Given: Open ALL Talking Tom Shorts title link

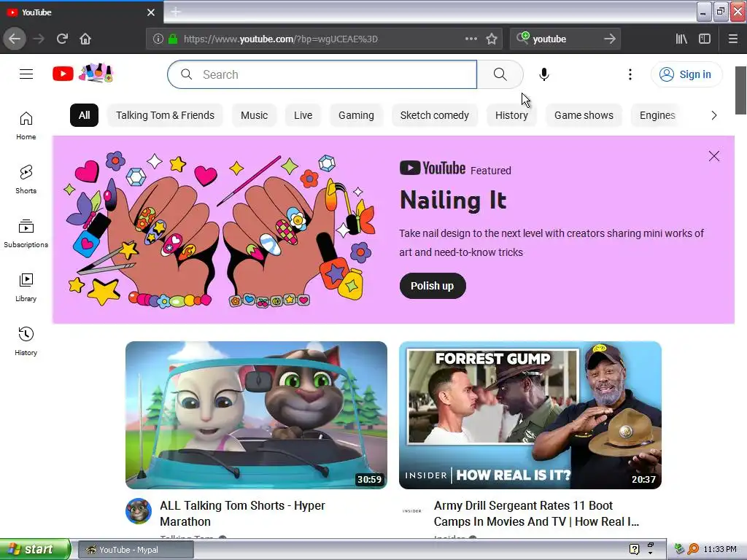Looking at the screenshot, I should tap(242, 513).
